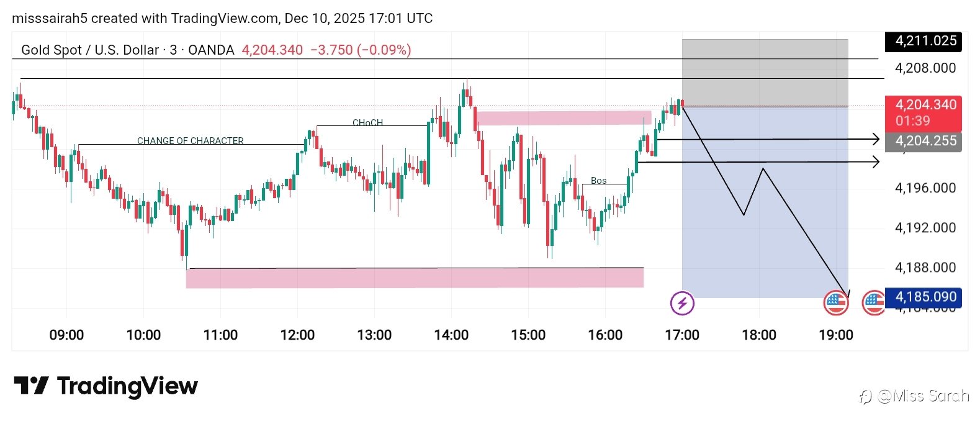Select the gray 4,204.255 price label
The width and height of the screenshot is (980, 421).
923,141
